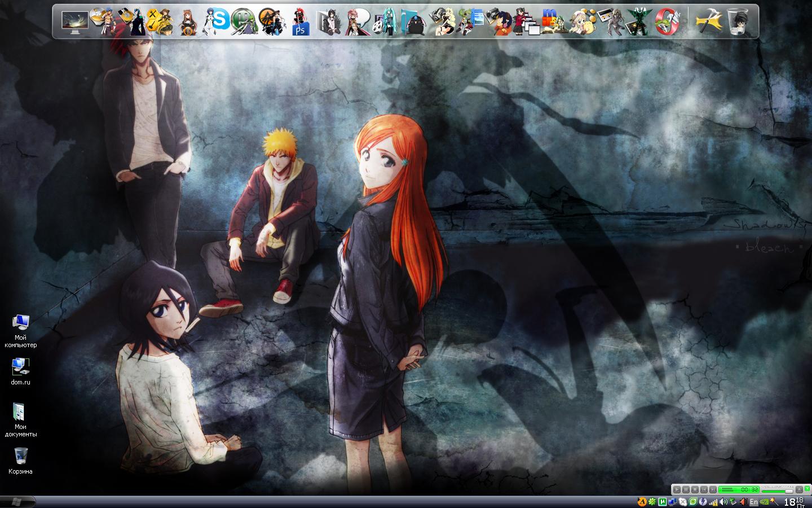Switch the En keyboard language indicator
This screenshot has width=812, height=508.
754,502
